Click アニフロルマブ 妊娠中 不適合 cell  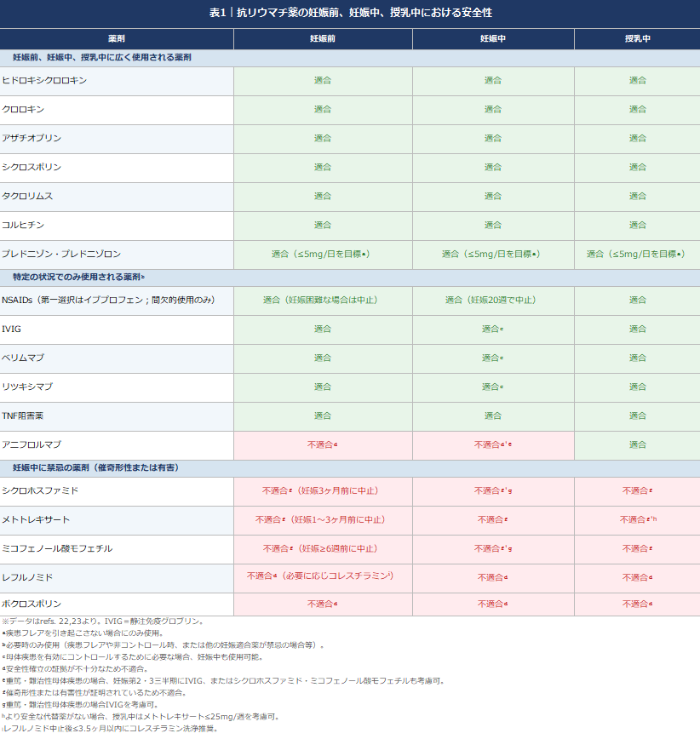tap(493, 445)
